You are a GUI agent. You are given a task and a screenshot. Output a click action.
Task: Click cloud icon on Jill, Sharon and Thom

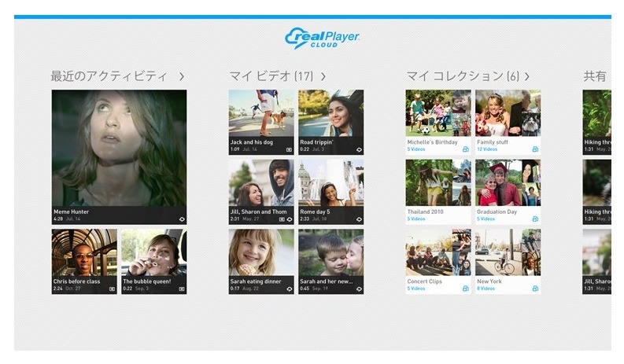290,219
